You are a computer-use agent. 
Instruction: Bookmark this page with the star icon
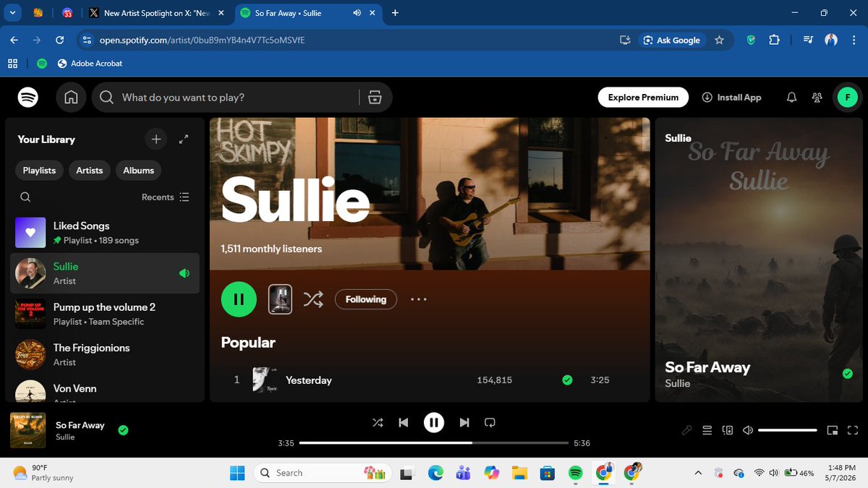point(719,40)
